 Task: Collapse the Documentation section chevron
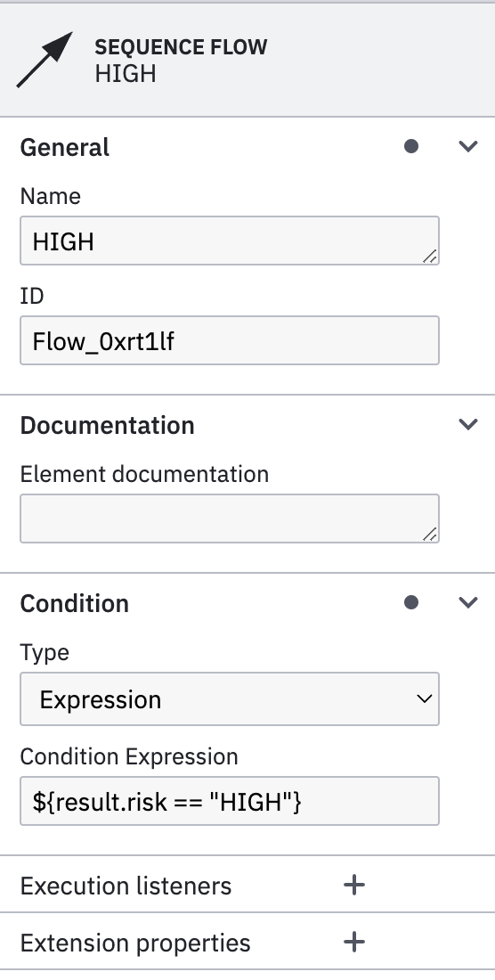pyautogui.click(x=468, y=424)
